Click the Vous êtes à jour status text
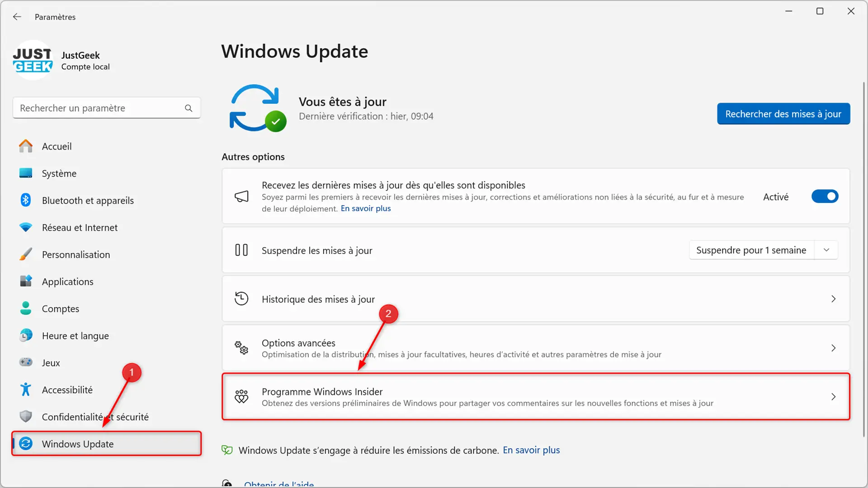The width and height of the screenshot is (868, 488). [x=342, y=102]
